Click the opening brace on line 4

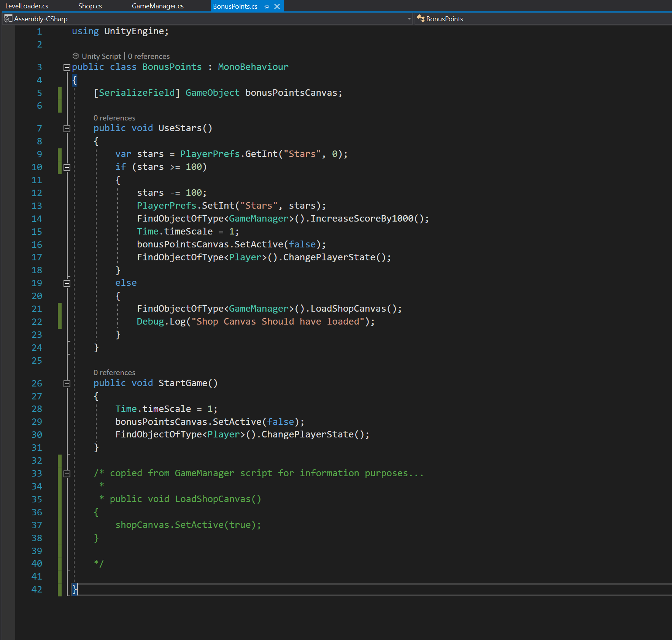(x=75, y=80)
